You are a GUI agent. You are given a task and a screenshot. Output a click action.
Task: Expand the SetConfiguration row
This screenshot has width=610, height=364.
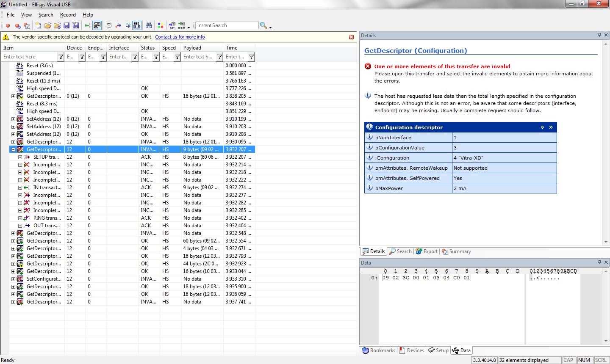point(13,279)
